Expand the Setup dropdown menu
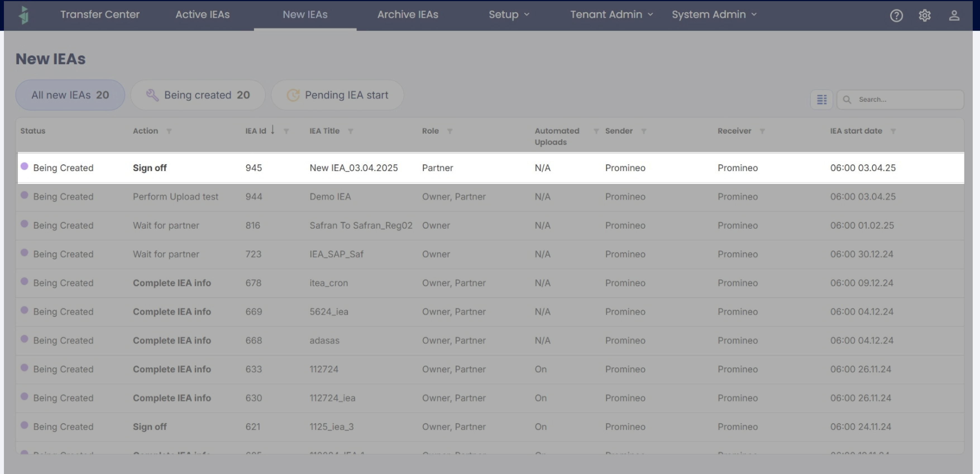980x474 pixels. coord(509,15)
